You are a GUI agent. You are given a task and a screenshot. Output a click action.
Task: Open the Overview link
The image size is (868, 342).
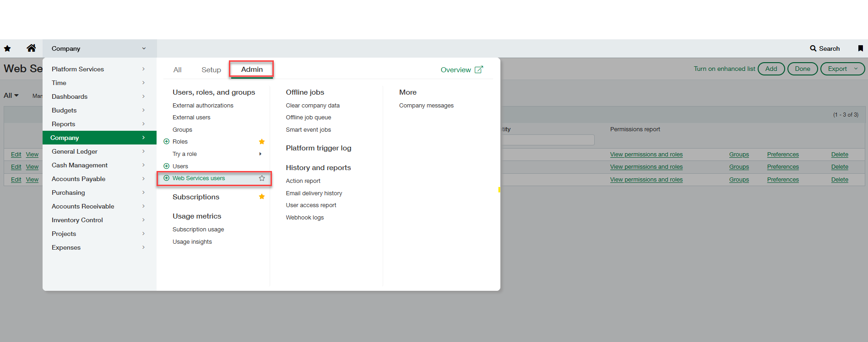[456, 69]
